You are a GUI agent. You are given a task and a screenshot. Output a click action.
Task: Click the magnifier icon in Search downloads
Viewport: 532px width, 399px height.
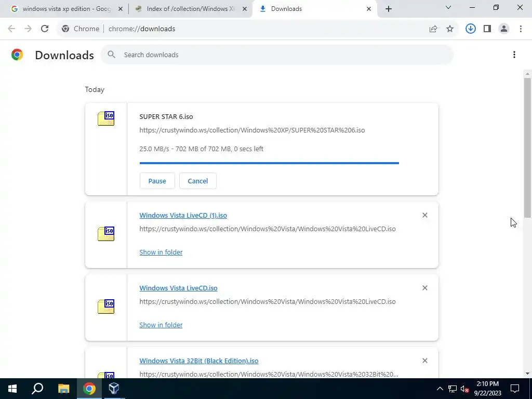pyautogui.click(x=111, y=55)
